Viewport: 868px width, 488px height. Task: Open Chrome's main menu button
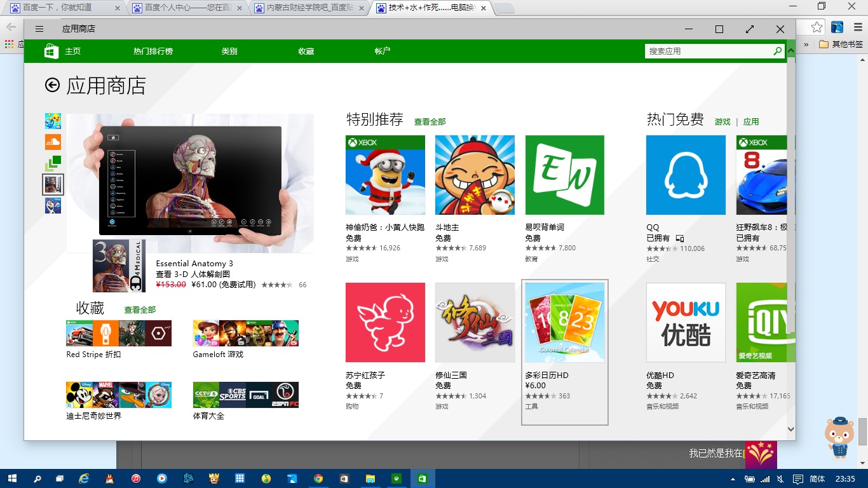(857, 27)
